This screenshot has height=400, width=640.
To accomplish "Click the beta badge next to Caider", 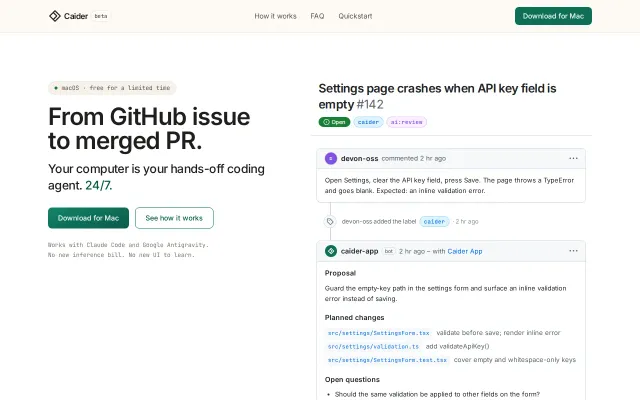I will [101, 16].
